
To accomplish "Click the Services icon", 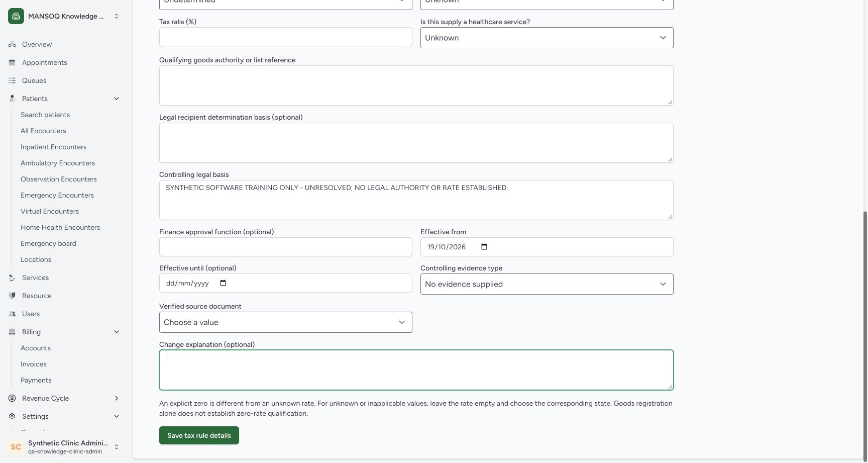I will 12,277.
